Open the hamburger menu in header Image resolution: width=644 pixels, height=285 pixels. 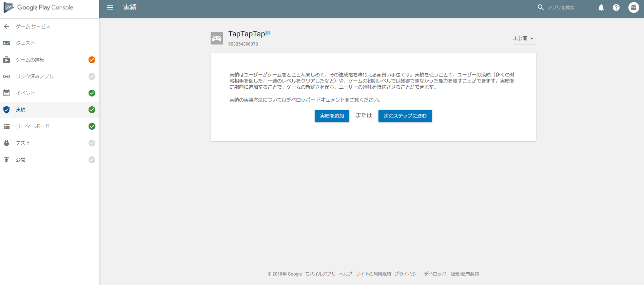(110, 7)
